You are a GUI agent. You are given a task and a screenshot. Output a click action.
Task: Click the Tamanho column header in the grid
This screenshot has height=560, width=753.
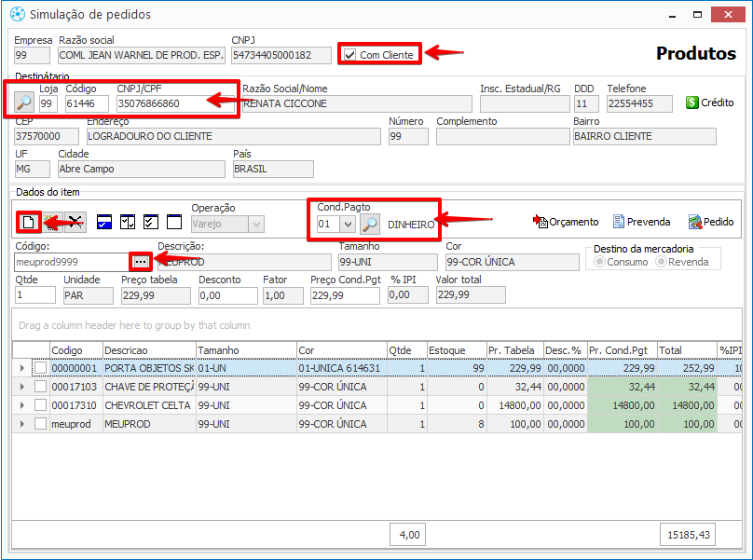coord(246,350)
